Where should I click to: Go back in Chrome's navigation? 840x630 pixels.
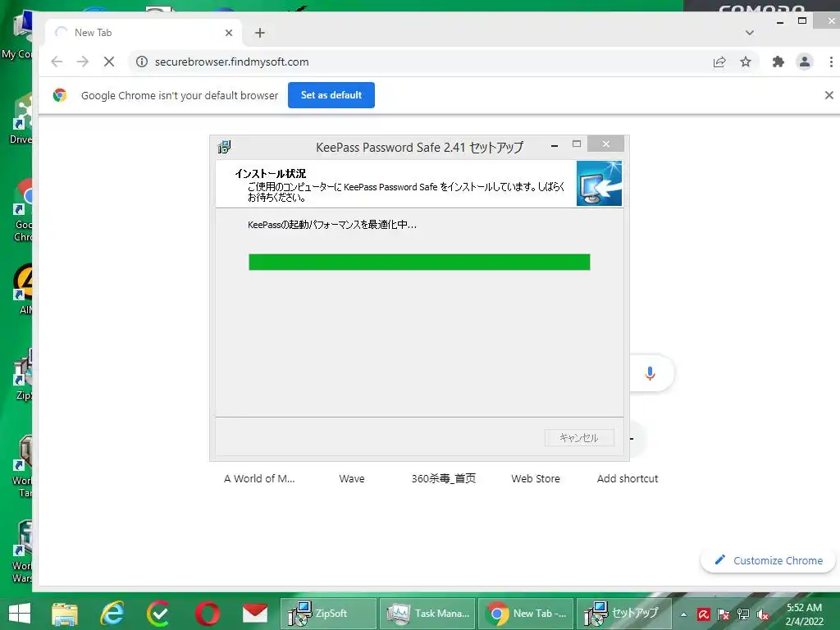coord(57,62)
